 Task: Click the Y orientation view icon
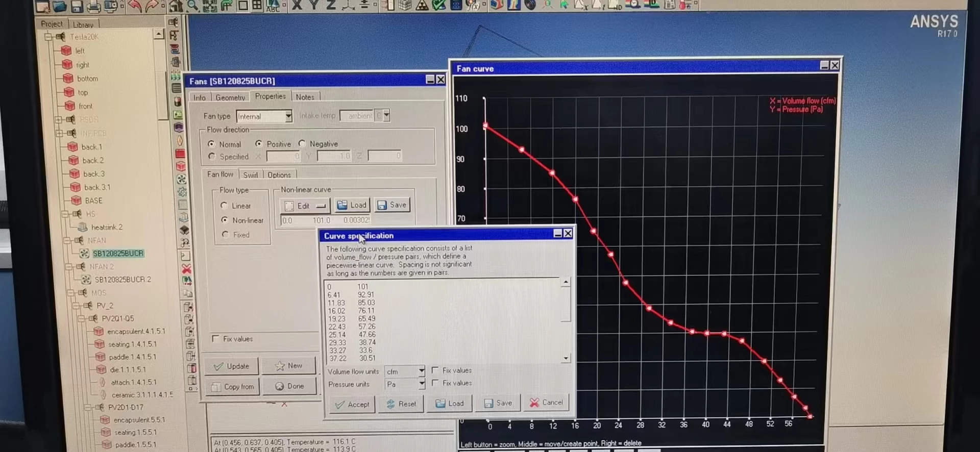[314, 6]
